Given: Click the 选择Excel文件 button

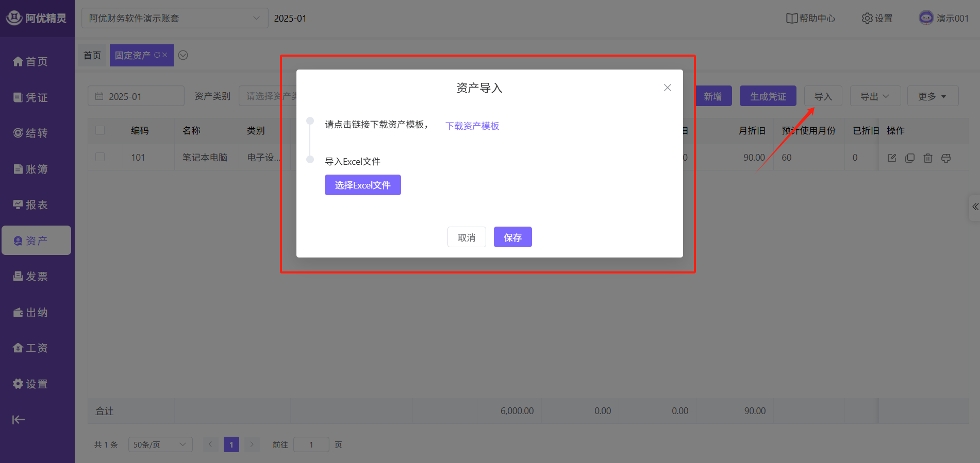Looking at the screenshot, I should pyautogui.click(x=362, y=185).
